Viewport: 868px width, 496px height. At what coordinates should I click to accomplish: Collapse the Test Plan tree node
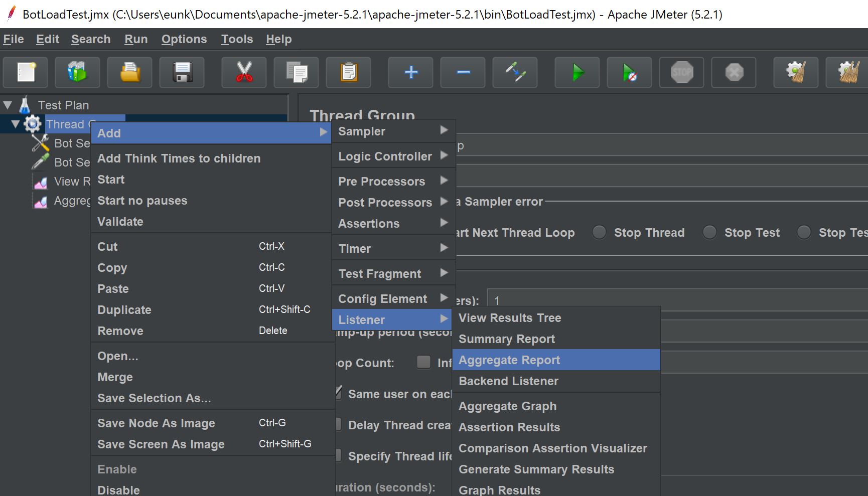(8, 105)
